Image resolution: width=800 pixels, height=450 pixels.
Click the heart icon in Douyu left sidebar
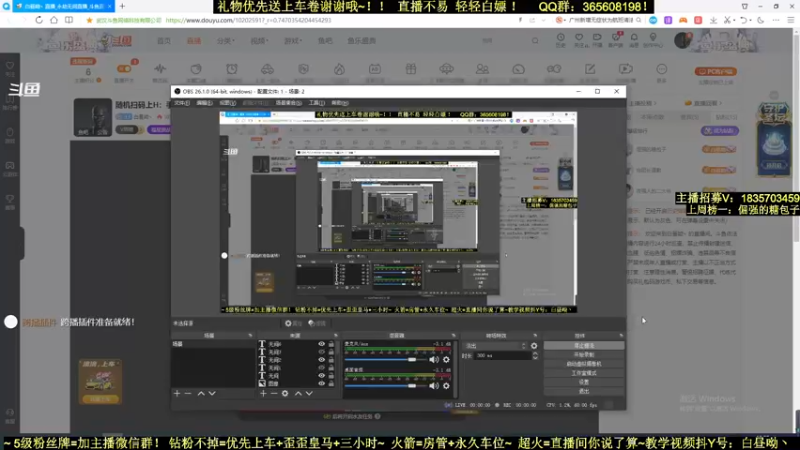(10, 68)
